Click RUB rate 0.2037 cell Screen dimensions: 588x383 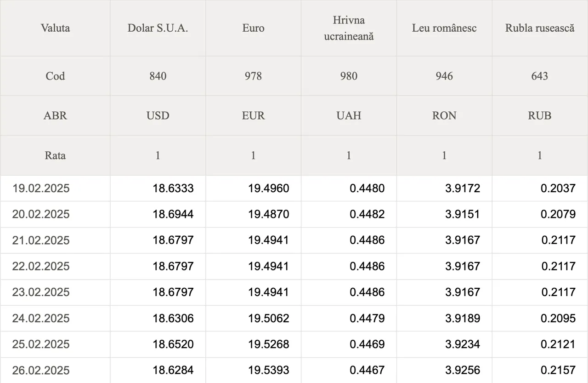point(540,188)
